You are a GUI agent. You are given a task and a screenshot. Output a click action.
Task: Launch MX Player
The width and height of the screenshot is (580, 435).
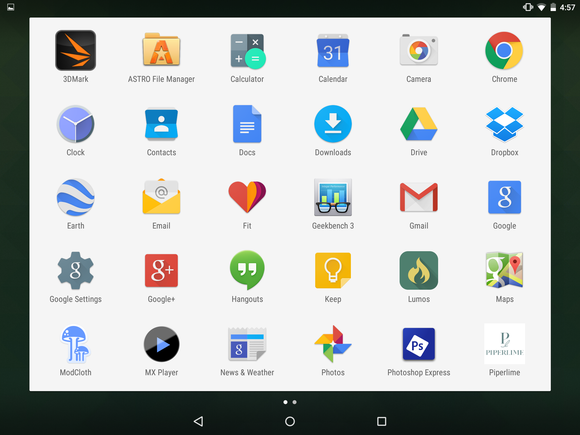161,344
